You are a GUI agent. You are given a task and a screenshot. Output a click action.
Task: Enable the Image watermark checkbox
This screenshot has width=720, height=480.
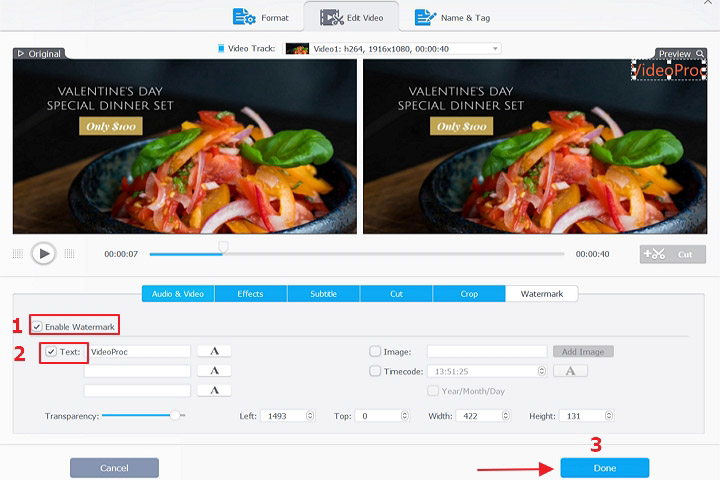click(375, 351)
